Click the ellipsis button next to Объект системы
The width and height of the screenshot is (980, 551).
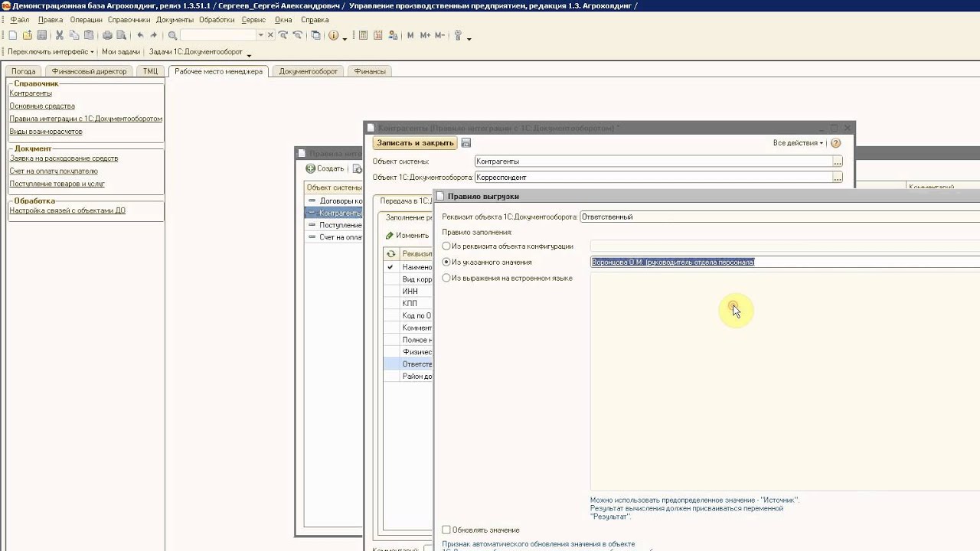click(x=838, y=161)
